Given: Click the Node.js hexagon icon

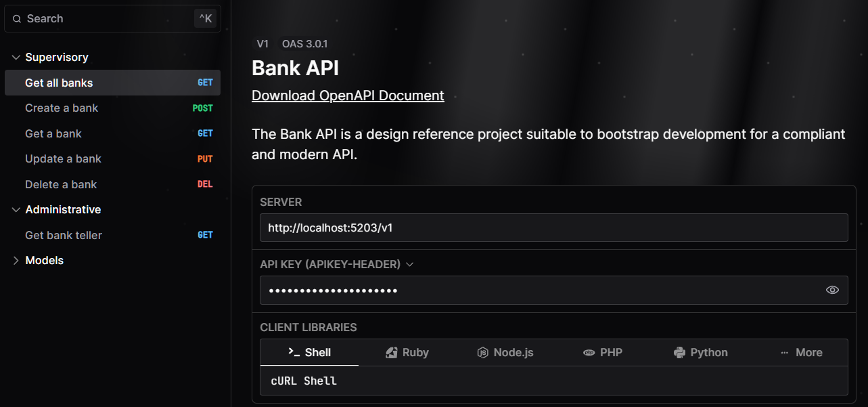Looking at the screenshot, I should 482,352.
